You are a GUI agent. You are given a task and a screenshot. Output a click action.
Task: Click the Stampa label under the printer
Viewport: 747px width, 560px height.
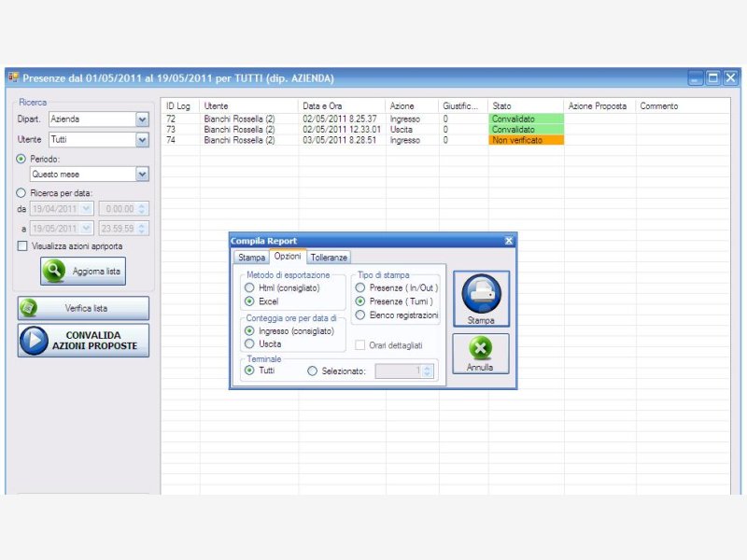[x=481, y=320]
